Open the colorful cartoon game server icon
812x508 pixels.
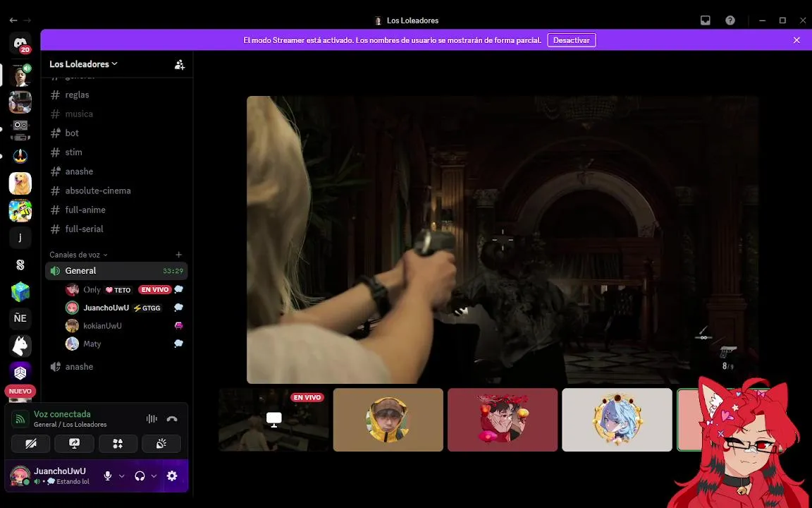tap(20, 210)
